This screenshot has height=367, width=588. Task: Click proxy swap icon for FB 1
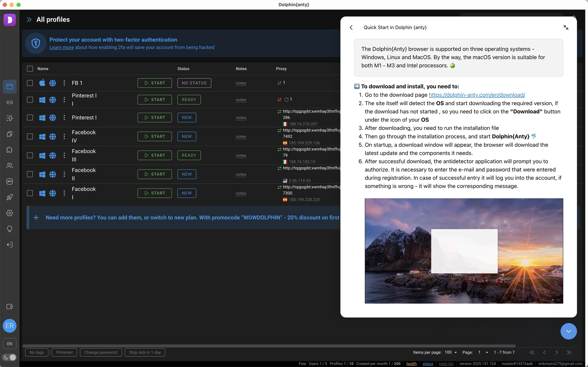(x=279, y=83)
